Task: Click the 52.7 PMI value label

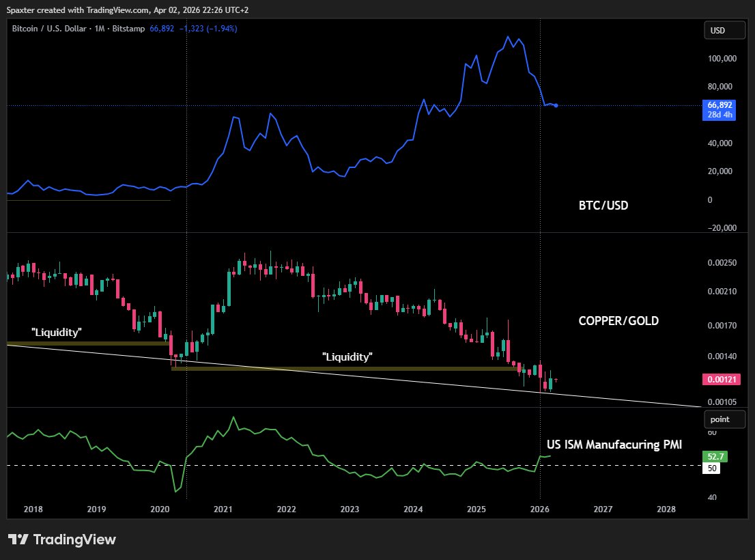Action: (715, 456)
